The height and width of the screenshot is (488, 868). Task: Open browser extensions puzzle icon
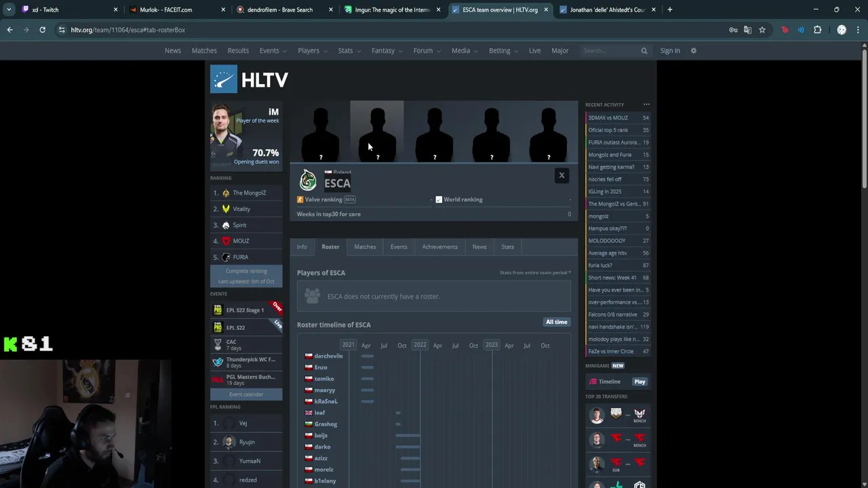click(x=817, y=30)
